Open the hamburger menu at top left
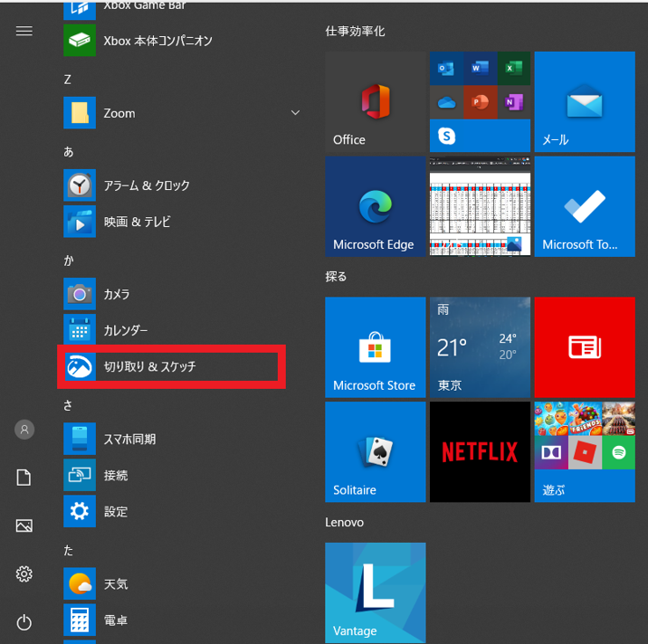The image size is (648, 644). tap(24, 31)
